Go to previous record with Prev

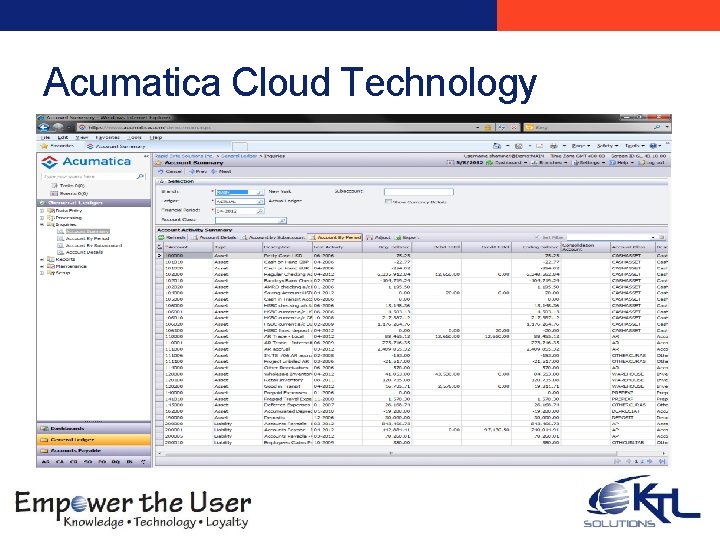click(x=198, y=171)
